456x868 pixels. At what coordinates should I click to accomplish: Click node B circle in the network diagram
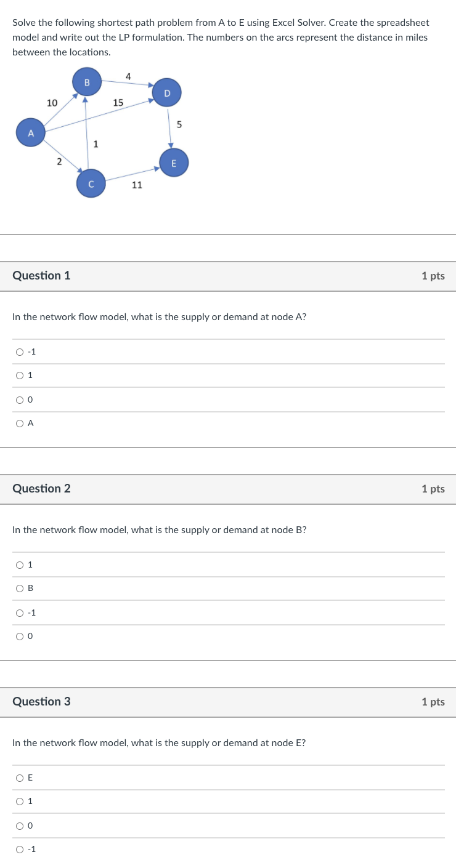coord(87,82)
